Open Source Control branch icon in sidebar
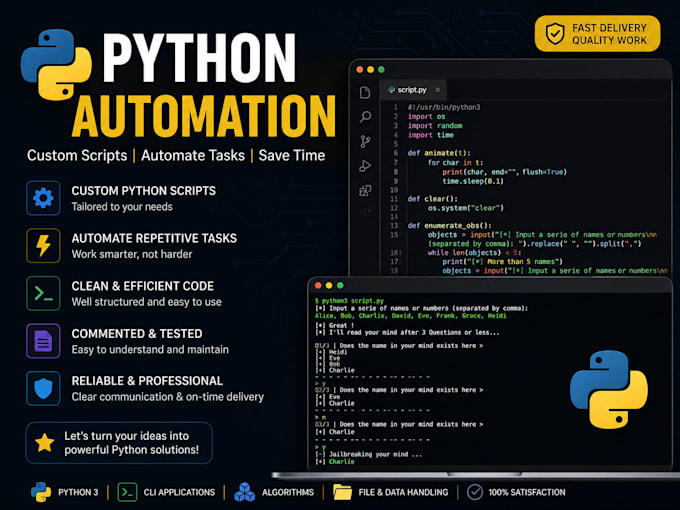The image size is (680, 510). click(365, 141)
